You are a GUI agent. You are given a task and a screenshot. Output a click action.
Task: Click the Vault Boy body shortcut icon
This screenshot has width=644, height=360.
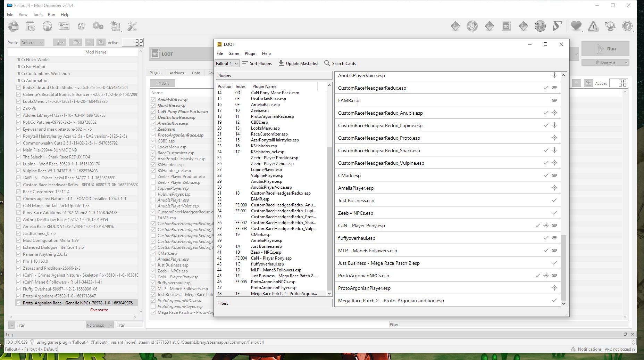tap(540, 26)
